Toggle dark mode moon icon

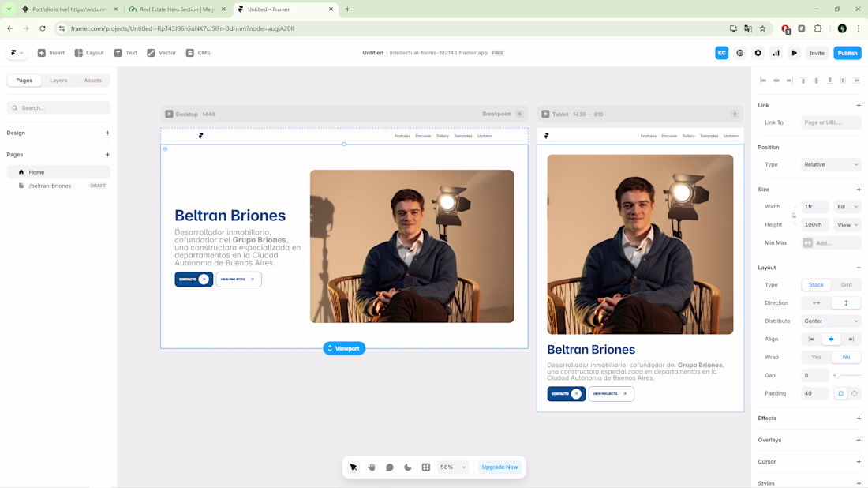point(408,467)
